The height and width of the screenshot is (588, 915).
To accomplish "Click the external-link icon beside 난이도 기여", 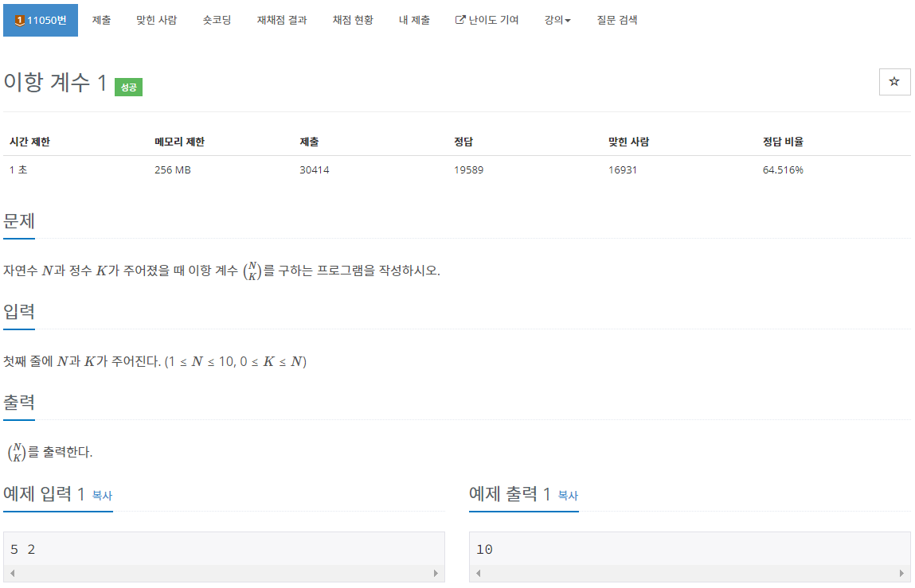I will tap(459, 20).
